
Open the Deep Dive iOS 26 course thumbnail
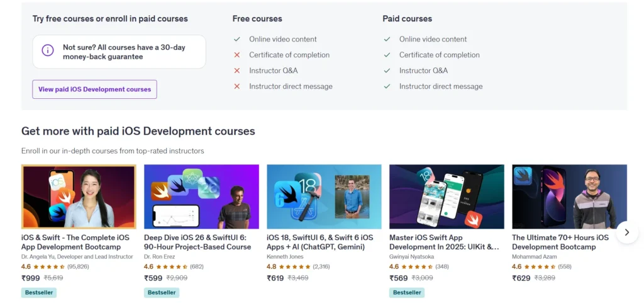tap(201, 197)
